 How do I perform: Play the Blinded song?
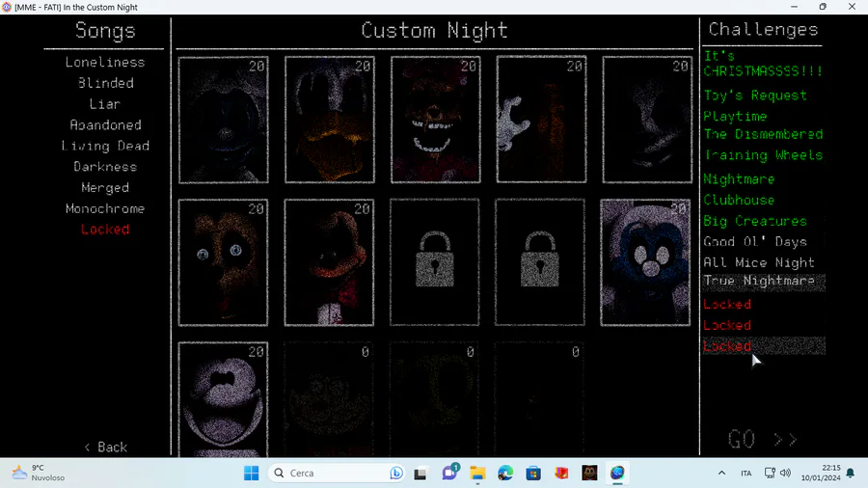pyautogui.click(x=105, y=83)
